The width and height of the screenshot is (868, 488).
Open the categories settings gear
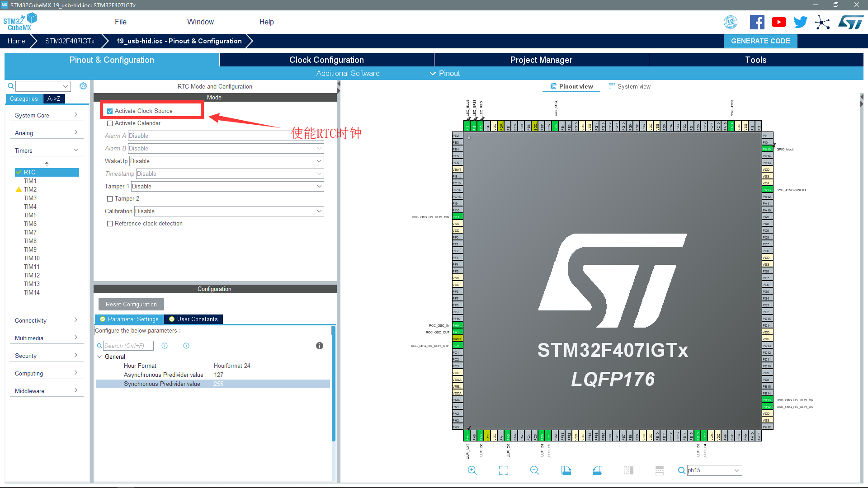(x=83, y=86)
